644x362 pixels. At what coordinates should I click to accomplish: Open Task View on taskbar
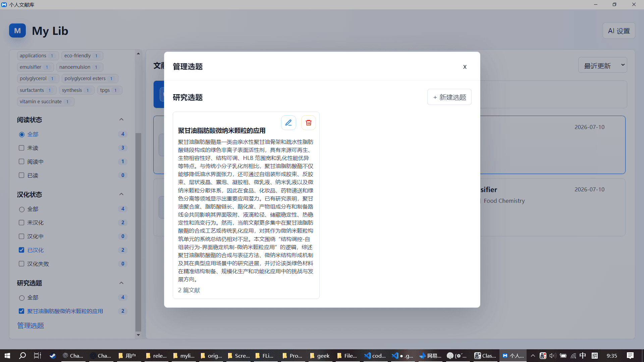[38, 356]
